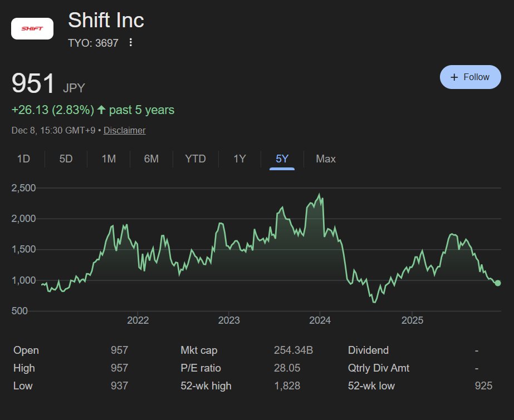Re-select the active 5Y tab
Image resolution: width=514 pixels, height=420 pixels.
point(282,159)
